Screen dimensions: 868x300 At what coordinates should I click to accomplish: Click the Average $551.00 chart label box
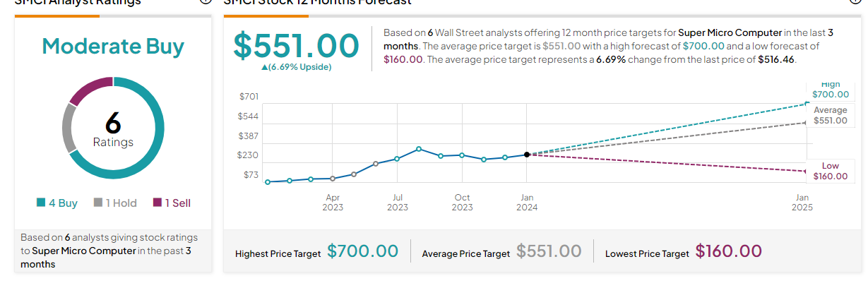pyautogui.click(x=830, y=116)
